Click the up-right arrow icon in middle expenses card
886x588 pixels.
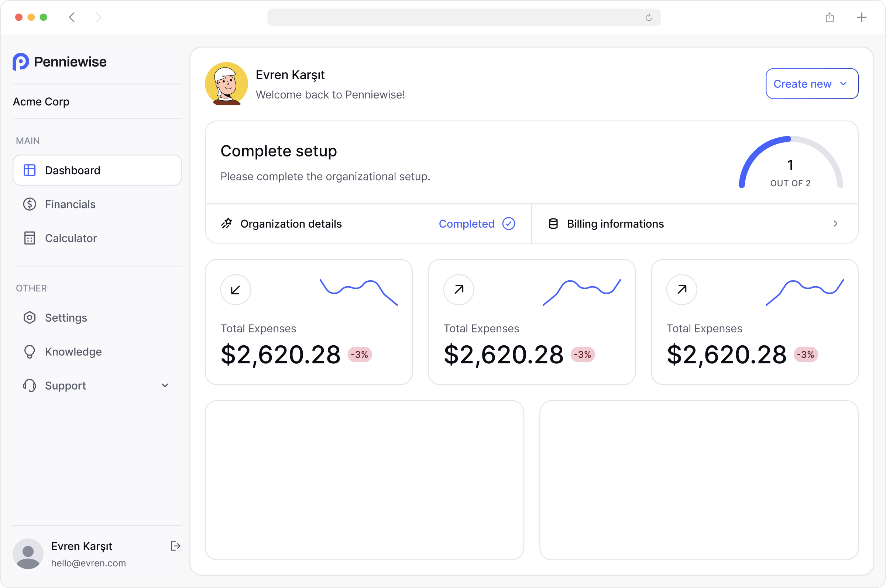[459, 290]
